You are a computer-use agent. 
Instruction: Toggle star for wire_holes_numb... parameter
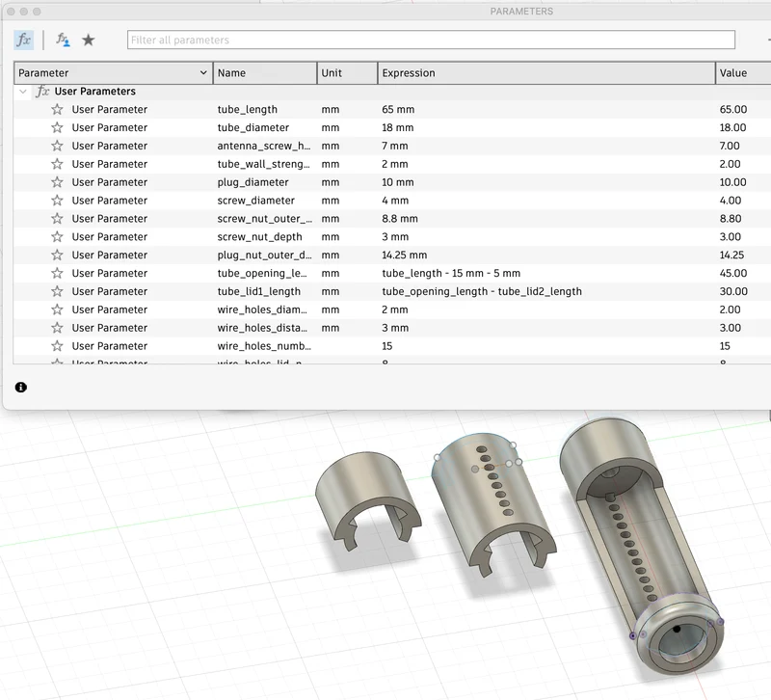tap(57, 346)
